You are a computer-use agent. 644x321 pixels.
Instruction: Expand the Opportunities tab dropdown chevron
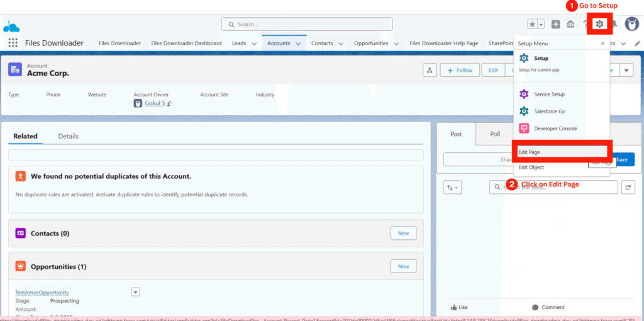tap(396, 43)
